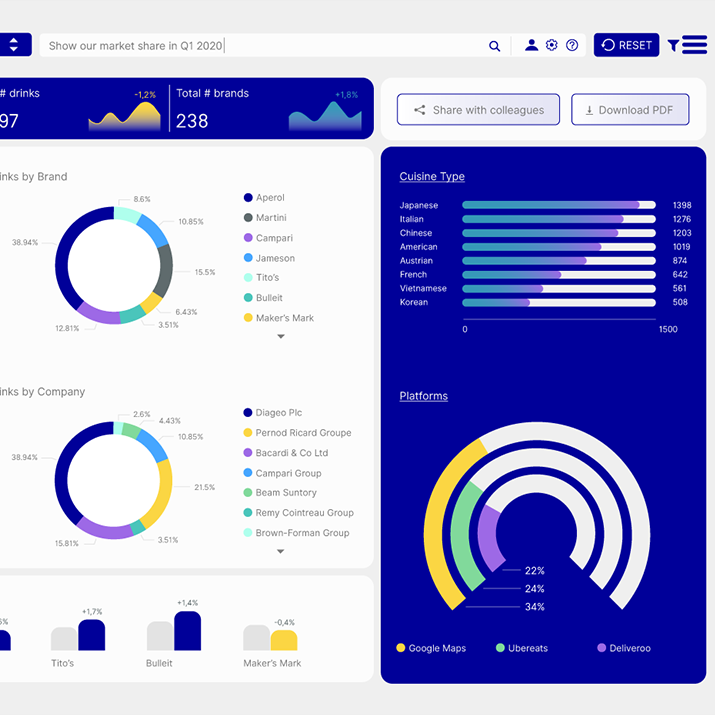The height and width of the screenshot is (715, 715).
Task: Click Pernod Ricard Groupe legend entry
Action: [297, 433]
